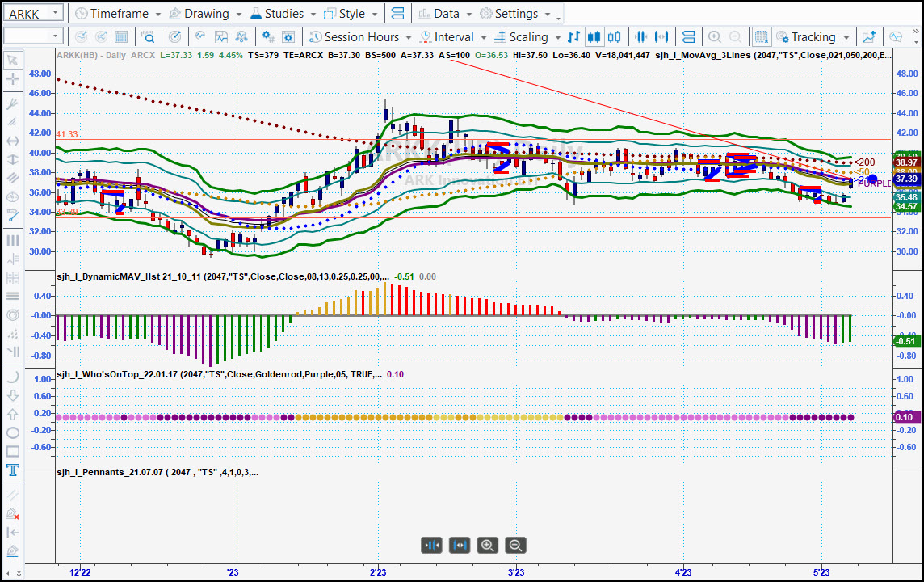Click the add chart plus icon
The image size is (924, 582).
click(x=869, y=36)
